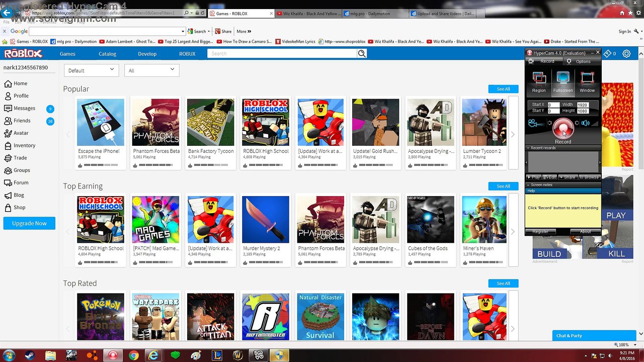Image resolution: width=644 pixels, height=362 pixels.
Task: Open Groups in the Roblox sidebar
Action: [17, 170]
